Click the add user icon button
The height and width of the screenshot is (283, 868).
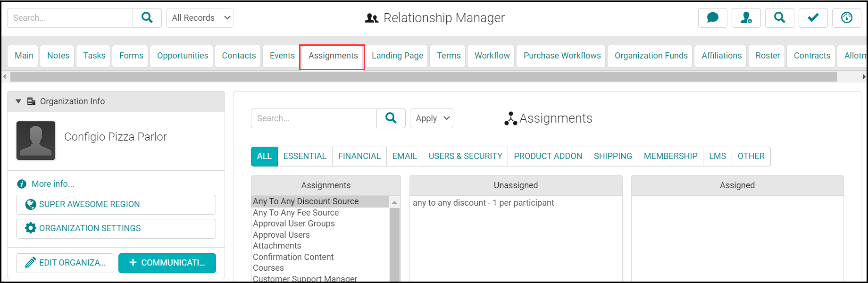[x=746, y=18]
